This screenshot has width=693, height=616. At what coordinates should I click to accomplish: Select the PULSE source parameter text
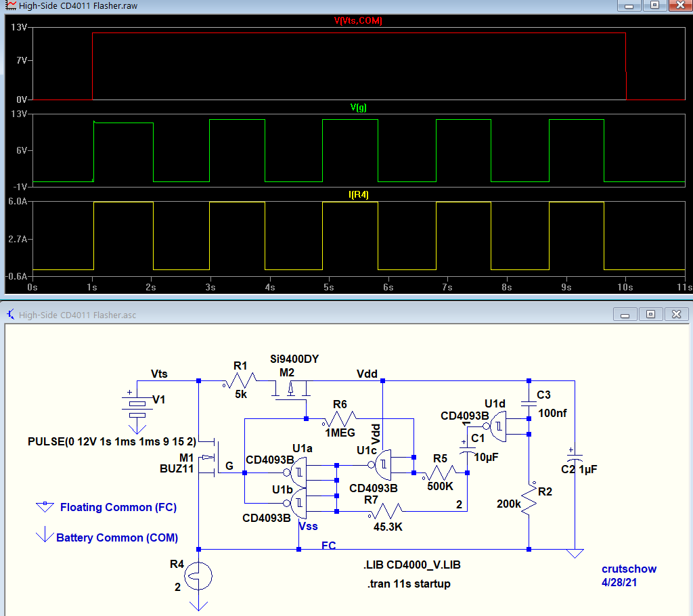click(x=112, y=441)
